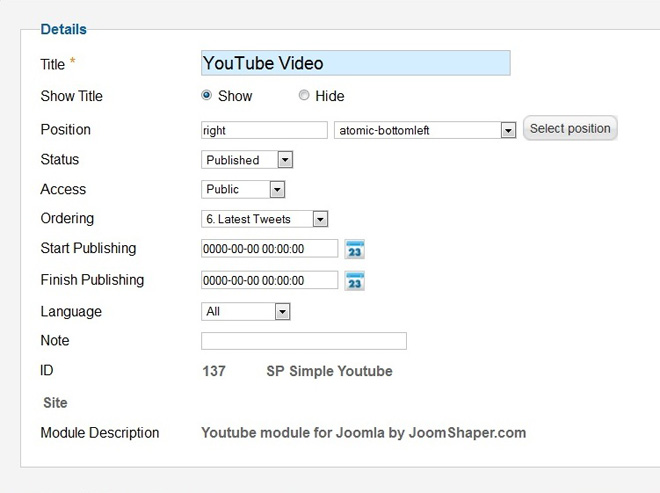
Task: Expand the atomic-bottomleft position dropdown
Action: click(507, 130)
